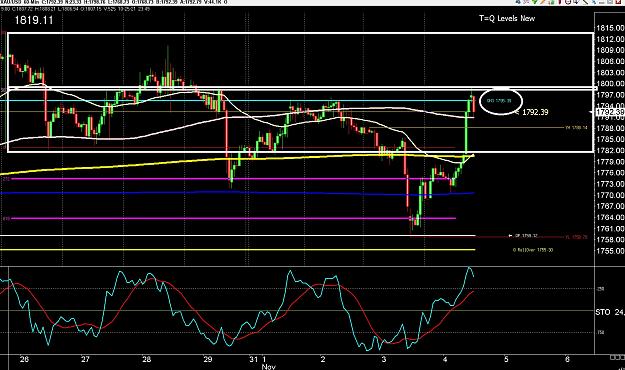The width and height of the screenshot is (625, 370).
Task: Click date 3 on the time axis
Action: pos(384,359)
